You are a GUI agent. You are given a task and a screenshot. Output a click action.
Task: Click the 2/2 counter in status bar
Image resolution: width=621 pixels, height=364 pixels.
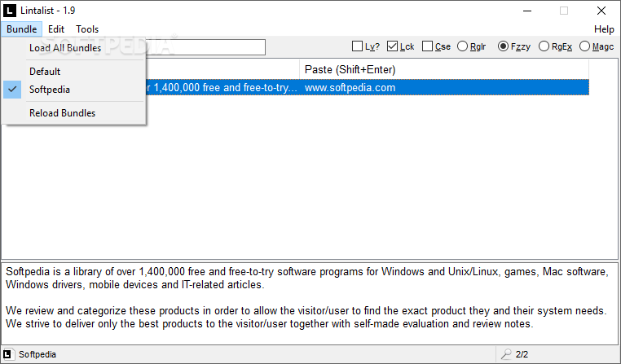[x=522, y=354]
